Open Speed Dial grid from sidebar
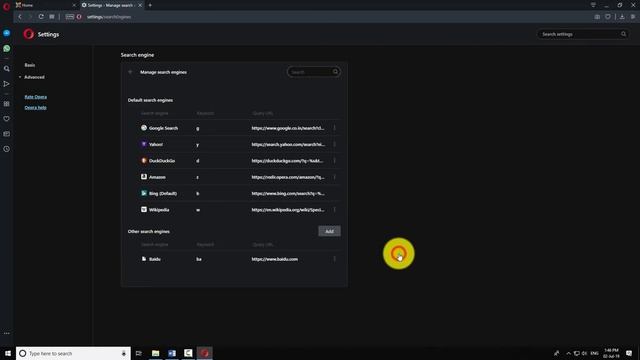640x360 pixels. pos(7,104)
